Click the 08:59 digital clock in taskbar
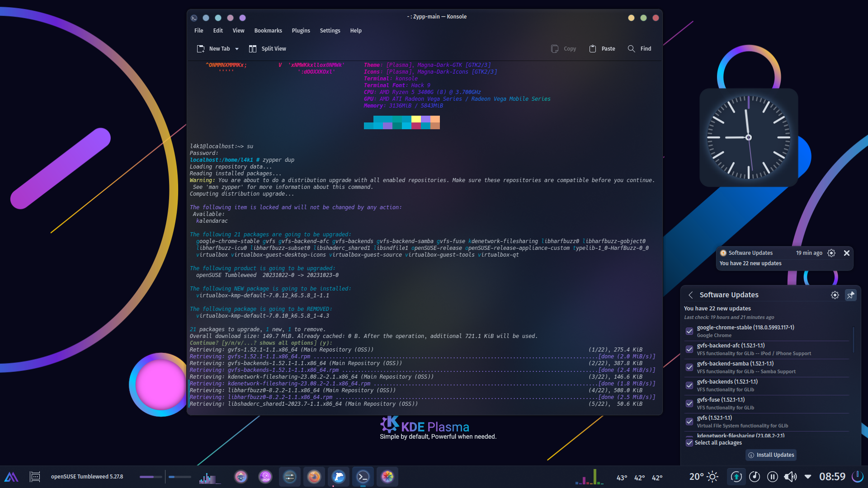This screenshot has width=868, height=488. tap(832, 477)
